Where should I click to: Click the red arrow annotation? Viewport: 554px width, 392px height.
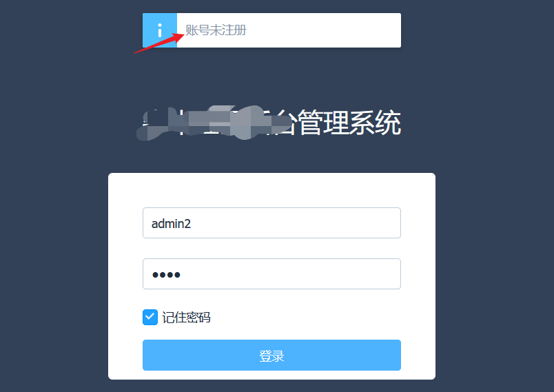159,43
